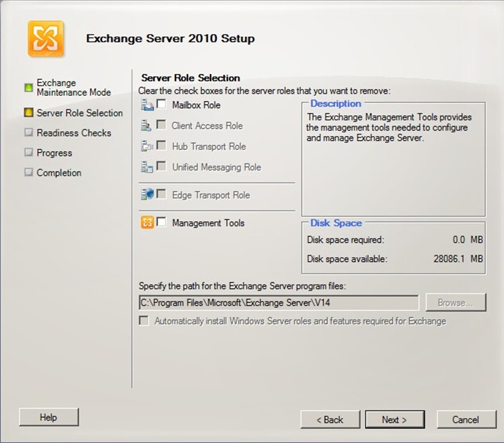The width and height of the screenshot is (504, 443).
Task: Click the Exchange Server orange logo
Action: click(45, 39)
